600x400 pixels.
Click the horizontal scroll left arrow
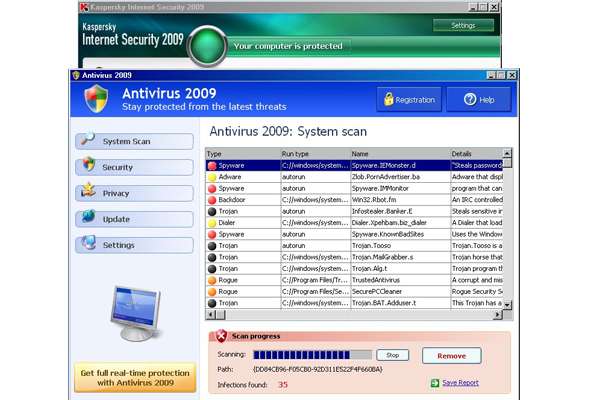pyautogui.click(x=210, y=315)
